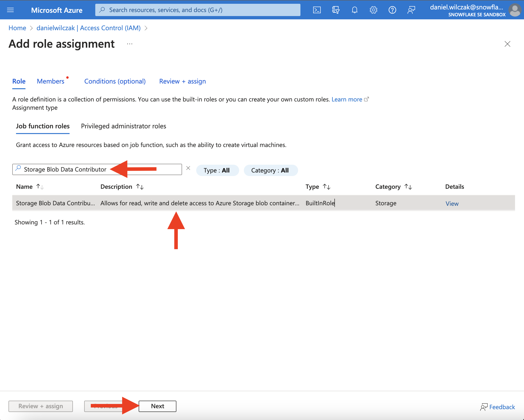Open the feedback icon in top bar
The image size is (524, 420).
coord(411,10)
